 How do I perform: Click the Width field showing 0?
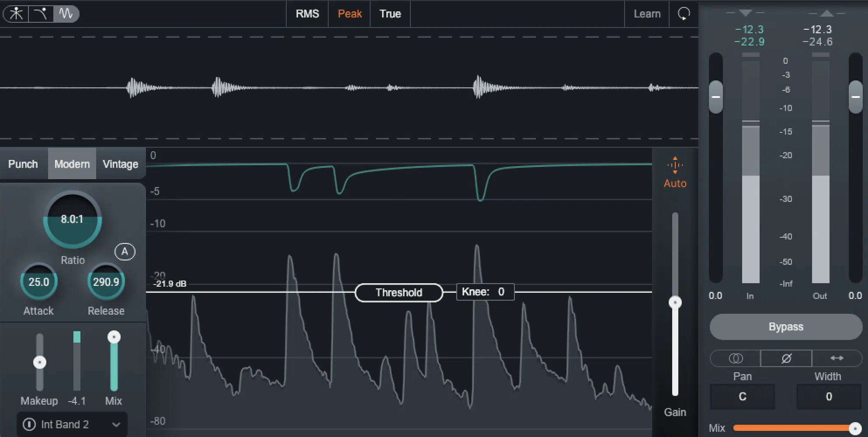pyautogui.click(x=829, y=397)
